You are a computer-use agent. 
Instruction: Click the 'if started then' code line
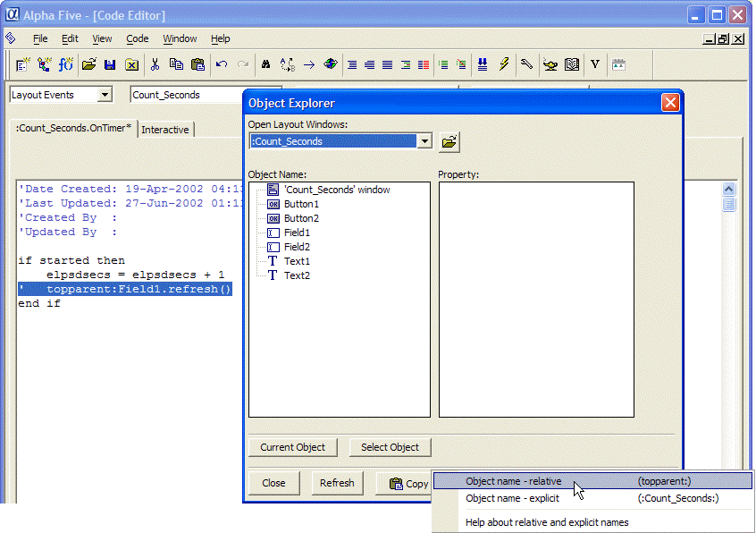click(x=71, y=260)
